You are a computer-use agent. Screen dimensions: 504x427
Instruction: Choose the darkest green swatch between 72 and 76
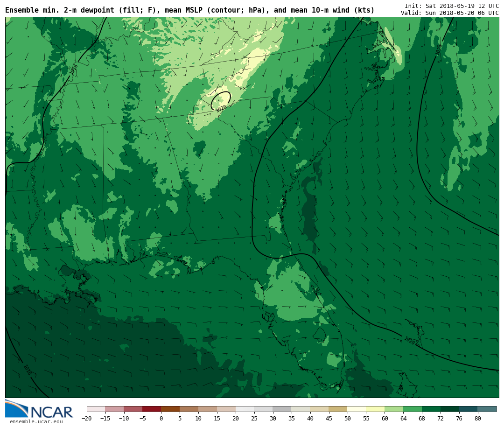pyautogui.click(x=449, y=409)
